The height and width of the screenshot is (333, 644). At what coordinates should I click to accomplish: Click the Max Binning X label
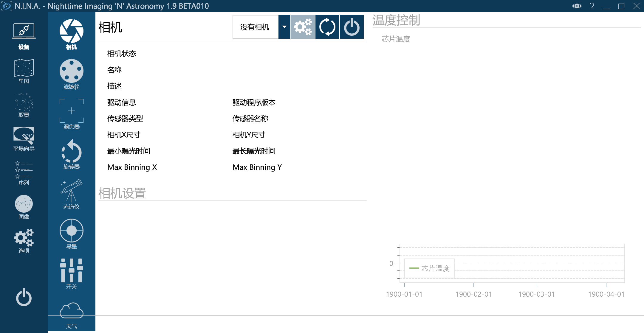click(x=132, y=167)
